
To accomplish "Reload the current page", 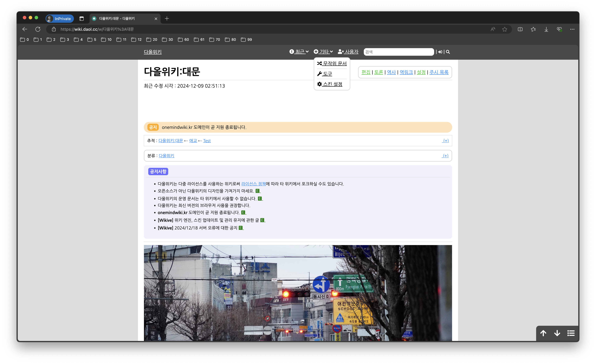I will click(x=38, y=29).
